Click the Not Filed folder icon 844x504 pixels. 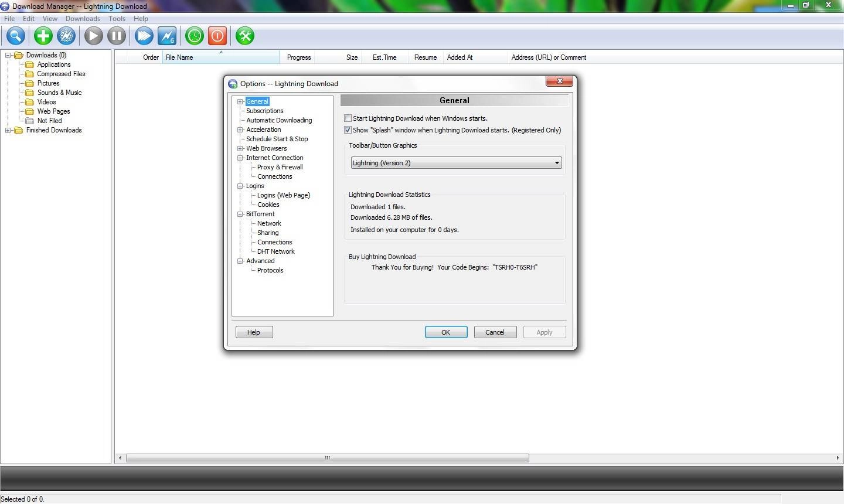pyautogui.click(x=29, y=121)
